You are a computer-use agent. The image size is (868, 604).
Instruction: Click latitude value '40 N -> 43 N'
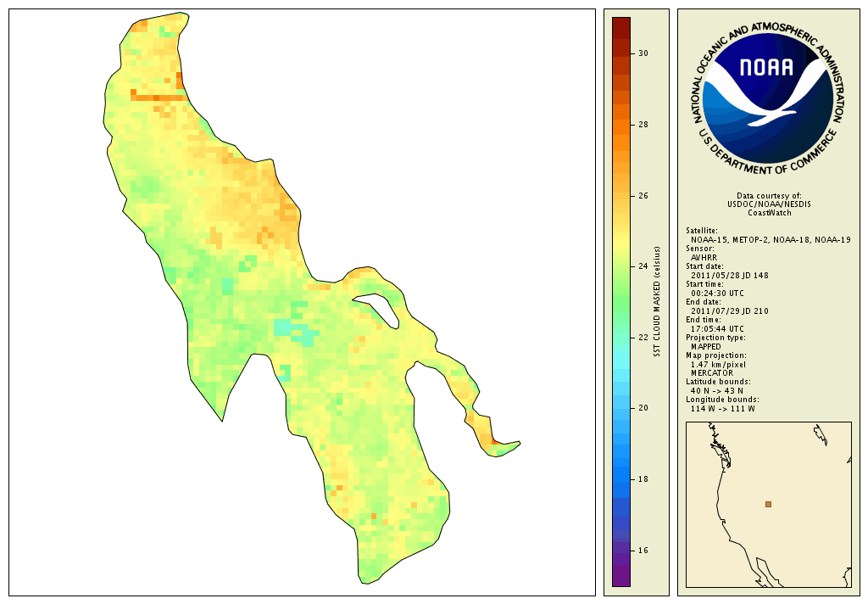(717, 391)
